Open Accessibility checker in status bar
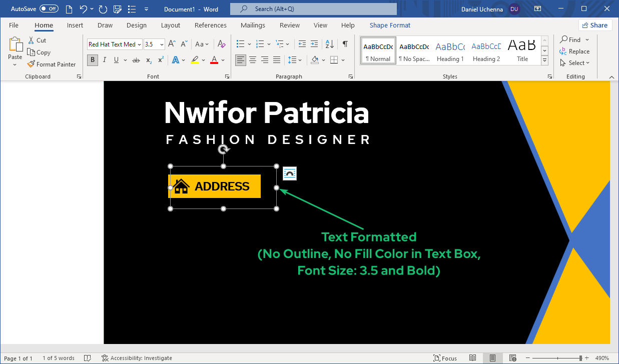This screenshot has height=364, width=619. point(137,358)
